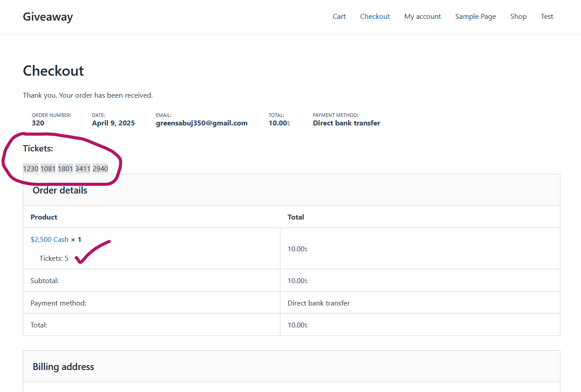Click the 10.00 total in the order overview
The height and width of the screenshot is (392, 581).
tap(279, 123)
